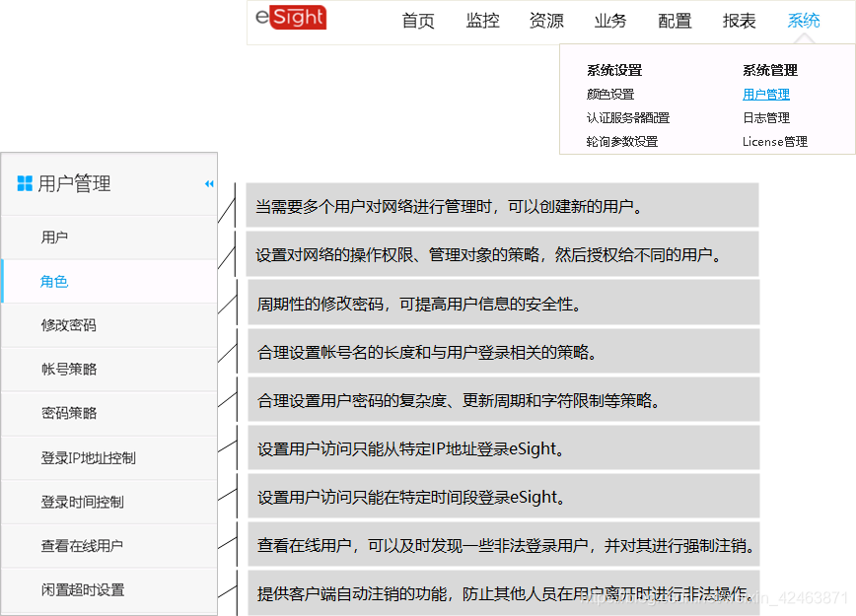Select 颜色设置 in the system dropdown
This screenshot has height=616, width=856.
click(610, 95)
